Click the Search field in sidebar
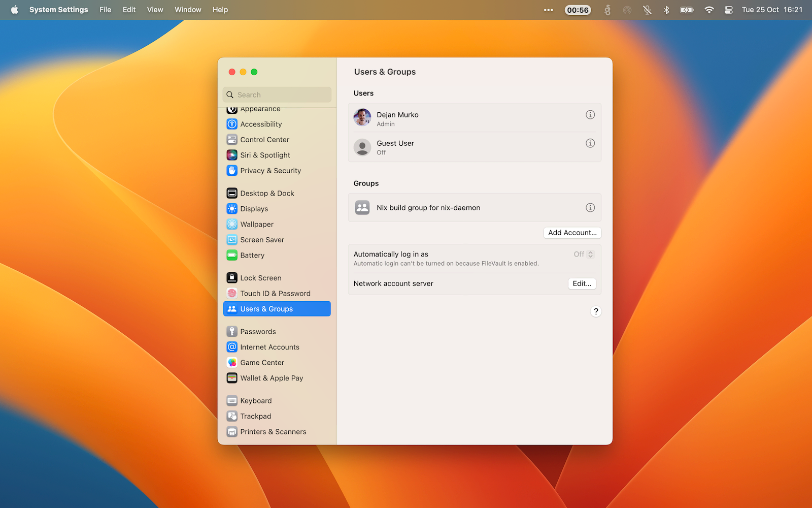Viewport: 812px width, 508px height. (277, 95)
